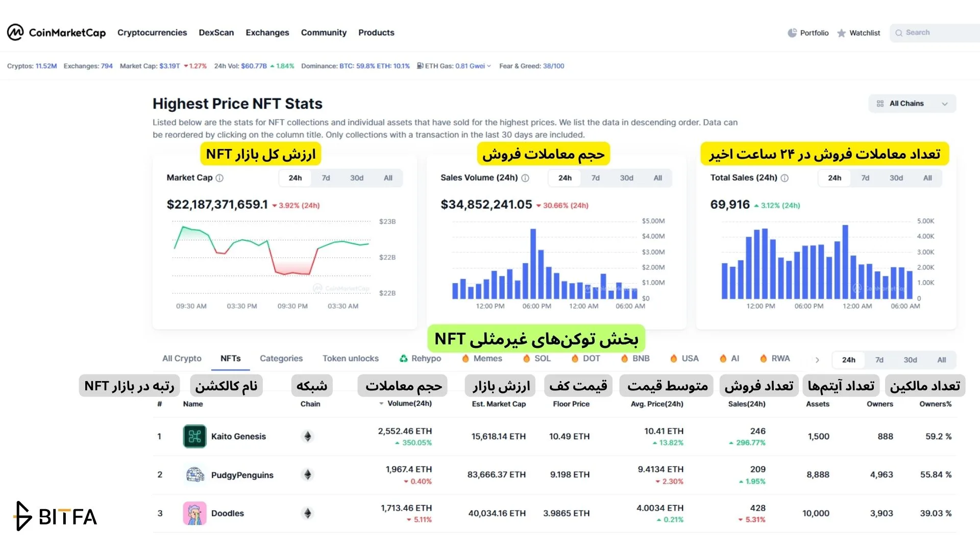Focus the Search input field

click(935, 33)
